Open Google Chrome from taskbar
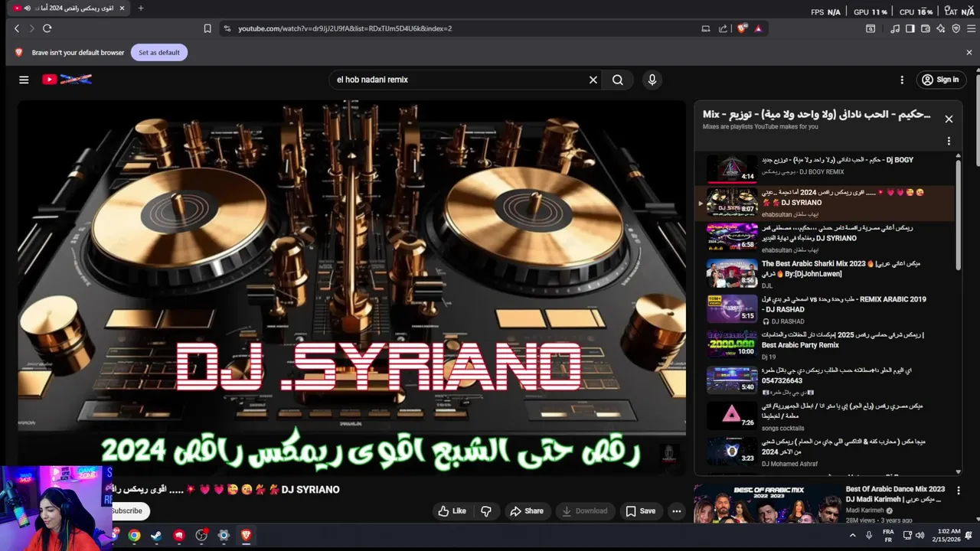Viewport: 980px width, 551px height. click(x=134, y=536)
